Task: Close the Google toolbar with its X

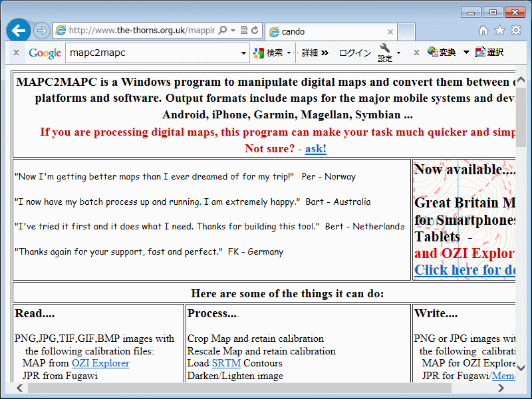Action: [16, 53]
